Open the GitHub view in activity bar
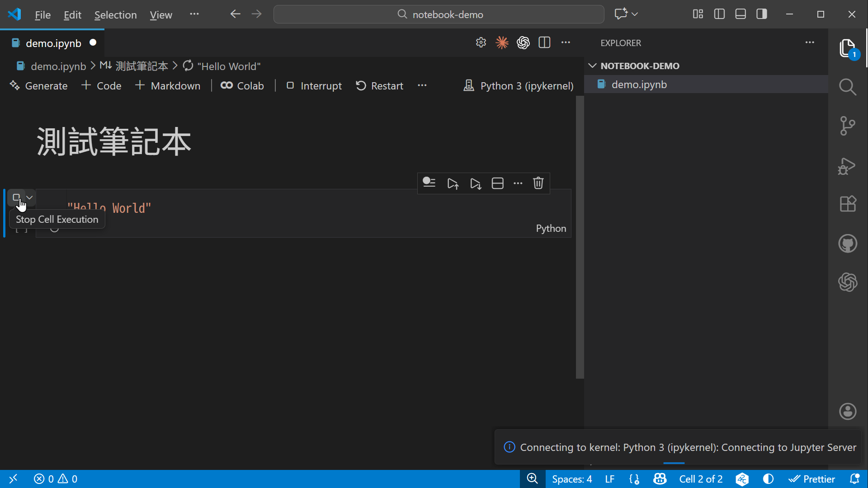The height and width of the screenshot is (488, 868). click(x=848, y=244)
